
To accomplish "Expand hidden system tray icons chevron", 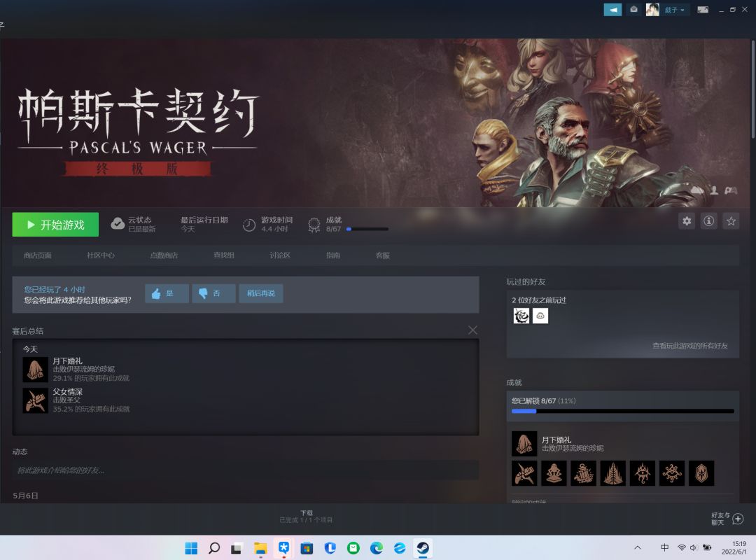I will tap(638, 547).
